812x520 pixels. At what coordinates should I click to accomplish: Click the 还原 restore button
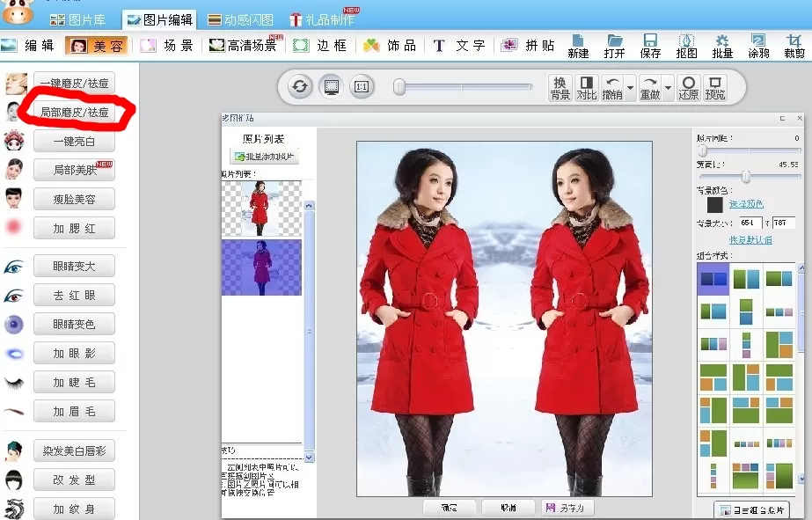pos(688,87)
